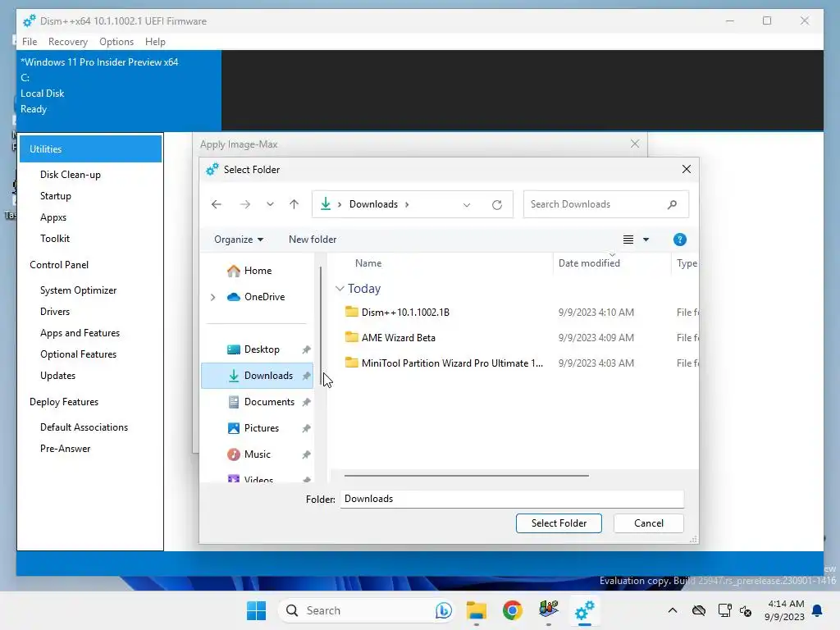Click the Folder name input field
The width and height of the screenshot is (840, 630).
pyautogui.click(x=512, y=499)
